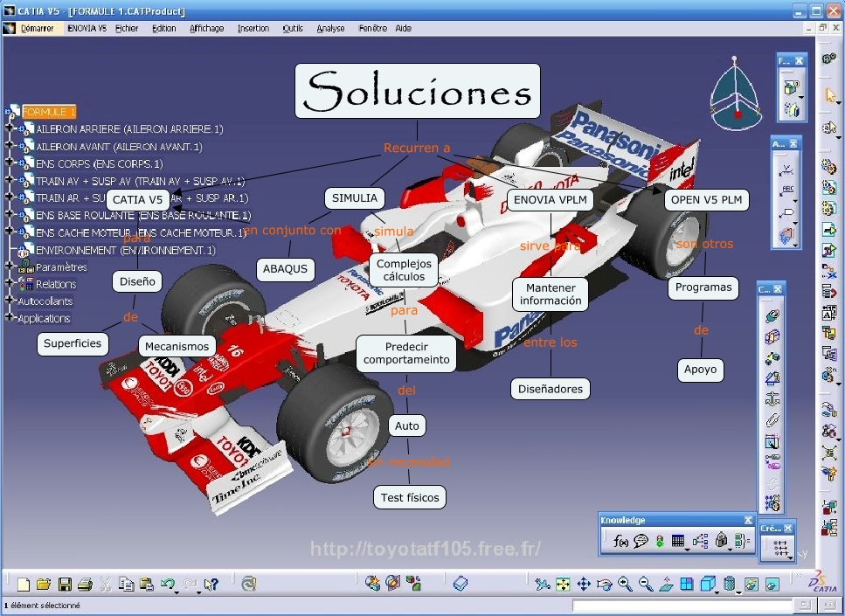
Task: Click the Print icon in bottom toolbar
Action: point(85,585)
